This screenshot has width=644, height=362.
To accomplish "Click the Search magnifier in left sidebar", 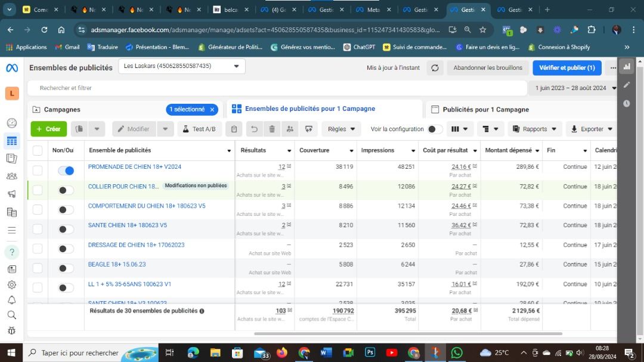I will (x=12, y=315).
